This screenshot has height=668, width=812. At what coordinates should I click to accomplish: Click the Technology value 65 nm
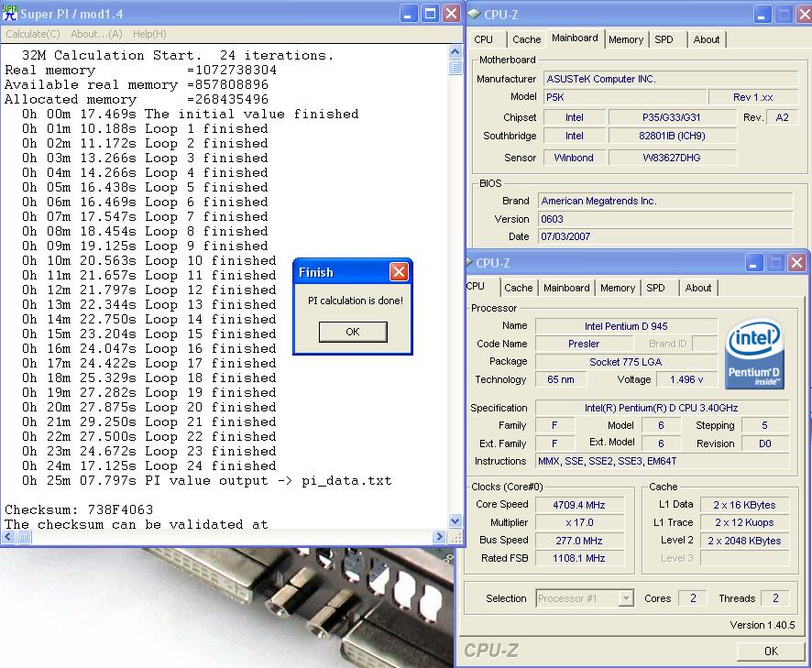[x=561, y=379]
